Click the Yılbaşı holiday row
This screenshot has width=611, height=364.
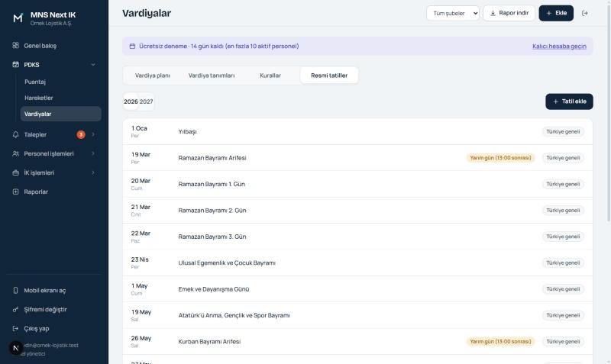(x=357, y=131)
